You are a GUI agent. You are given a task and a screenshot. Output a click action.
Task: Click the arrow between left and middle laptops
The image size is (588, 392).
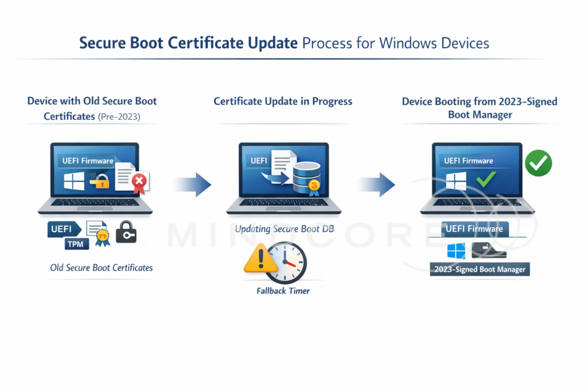tap(193, 184)
